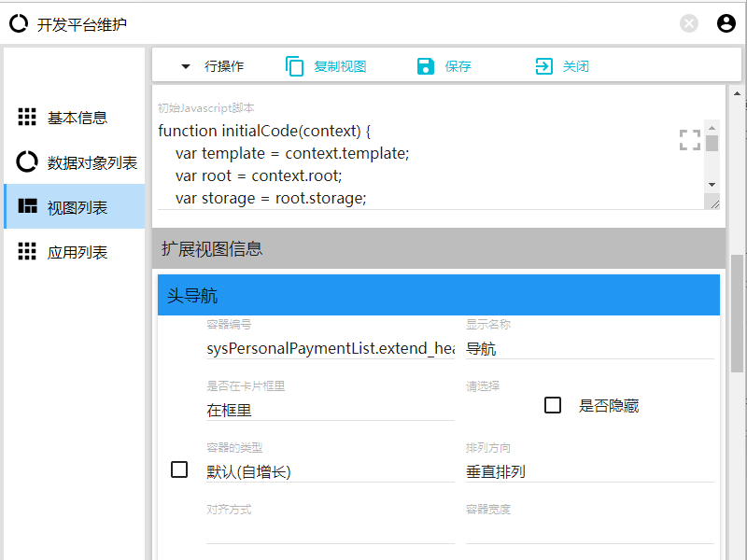Click the clear circle X icon
The image size is (747, 560).
coord(689,24)
